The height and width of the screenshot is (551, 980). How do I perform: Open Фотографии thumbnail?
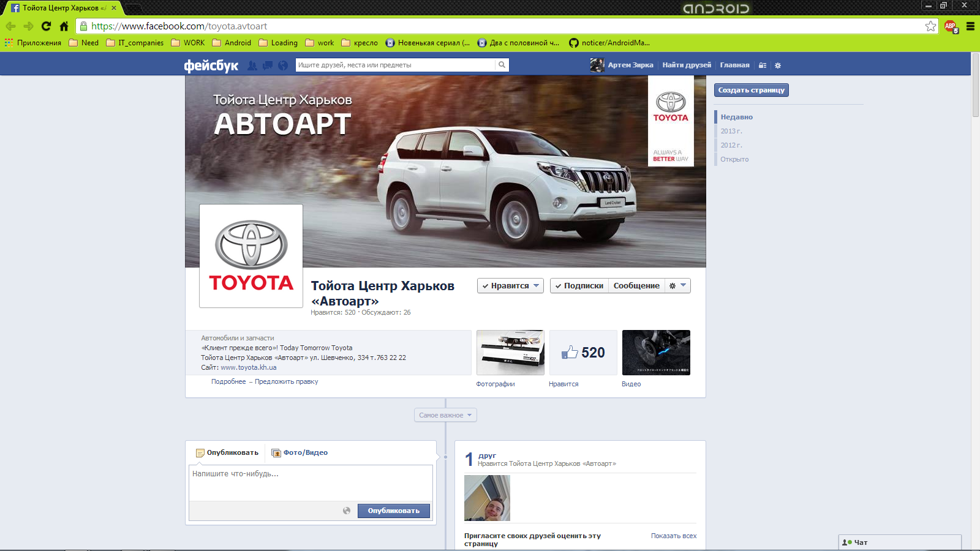tap(510, 353)
